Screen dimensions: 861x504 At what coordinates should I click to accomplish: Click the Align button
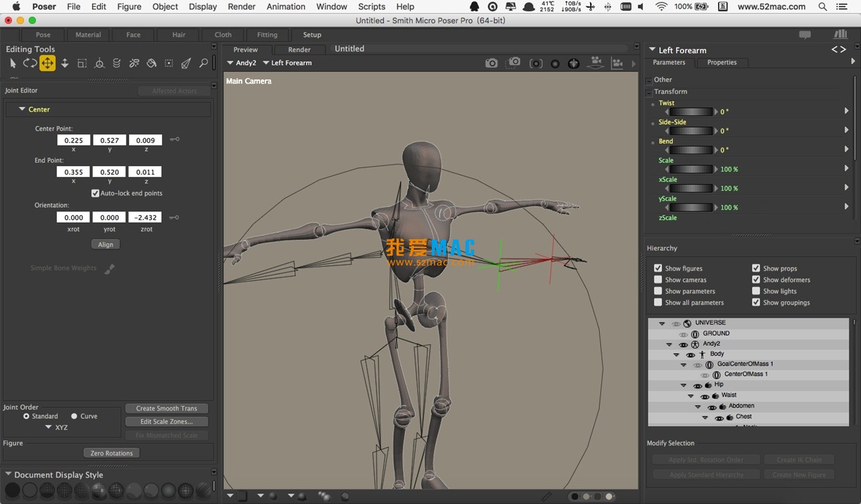point(105,244)
